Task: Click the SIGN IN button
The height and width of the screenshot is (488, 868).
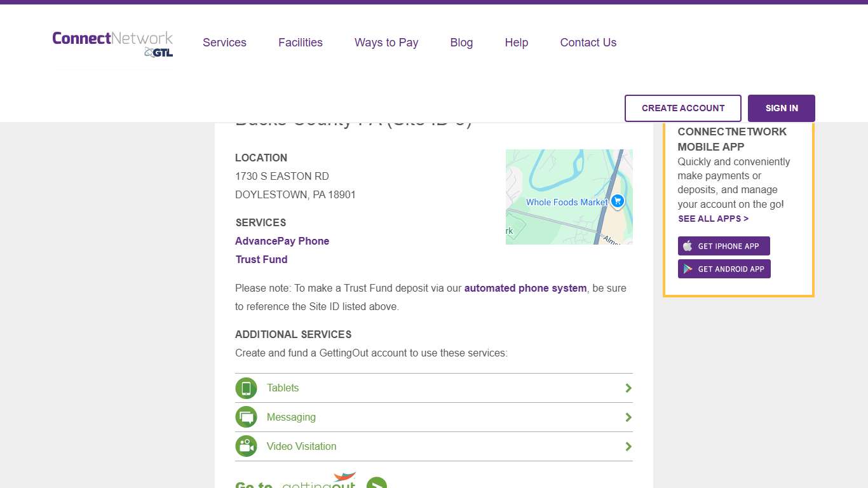Action: tap(781, 108)
